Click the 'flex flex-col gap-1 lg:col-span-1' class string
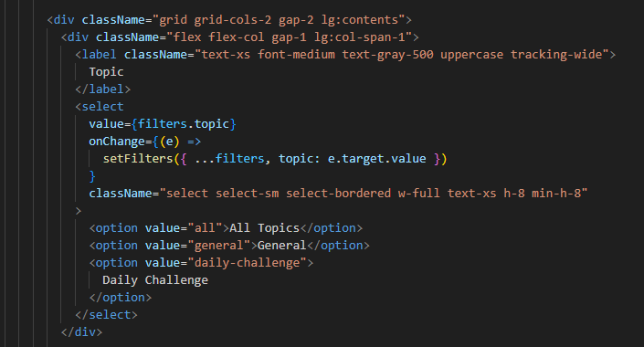Viewport: 644px width, 347px height. point(290,37)
